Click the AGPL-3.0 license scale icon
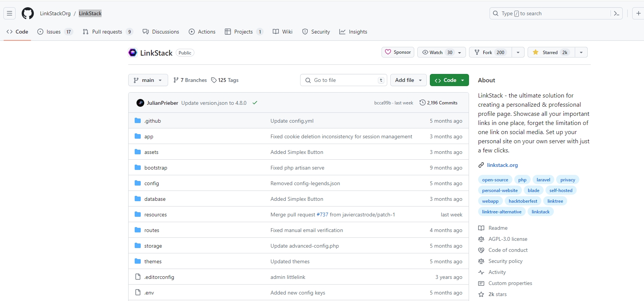The width and height of the screenshot is (644, 301). click(x=481, y=239)
